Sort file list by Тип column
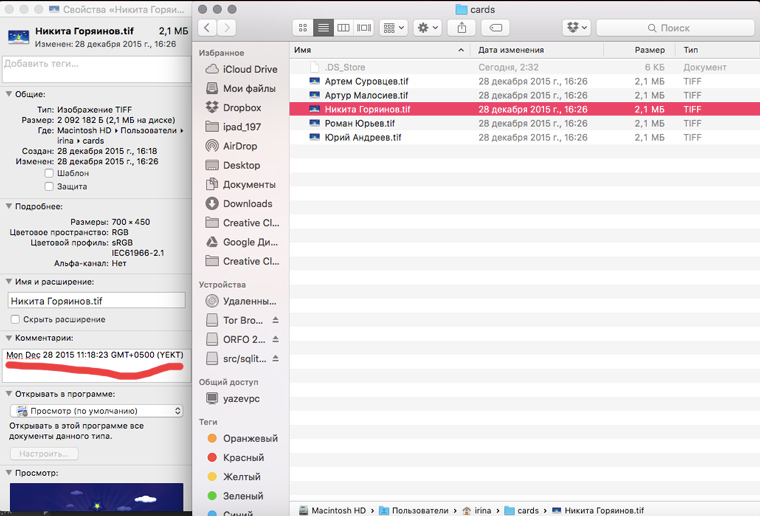Screen dimensions: 760x516 (718, 50)
